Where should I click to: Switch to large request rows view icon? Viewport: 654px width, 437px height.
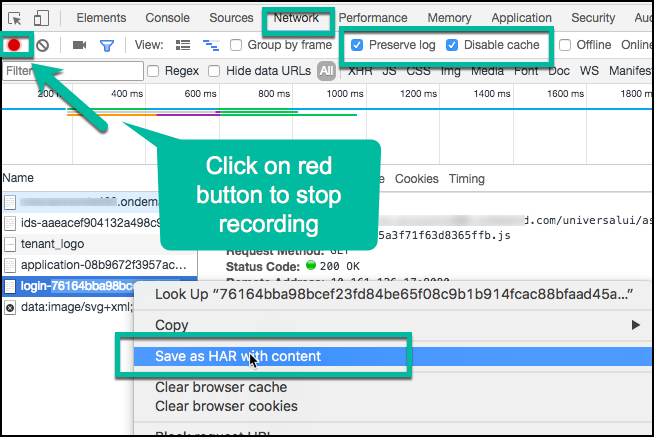coord(183,45)
